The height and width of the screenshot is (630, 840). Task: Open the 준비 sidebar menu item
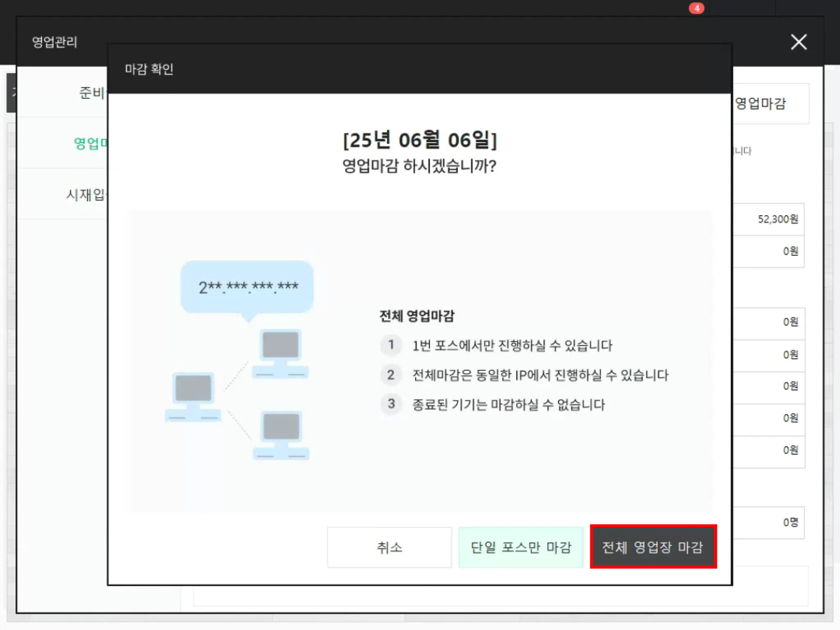92,93
